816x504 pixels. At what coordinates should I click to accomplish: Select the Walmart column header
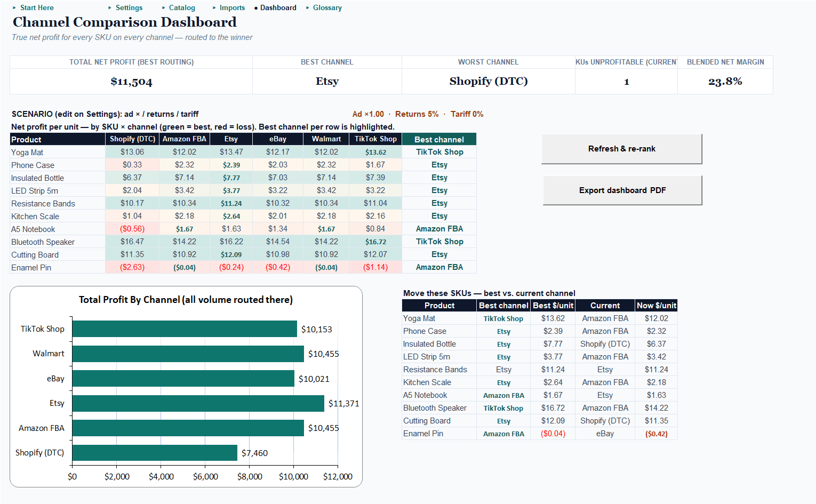326,139
